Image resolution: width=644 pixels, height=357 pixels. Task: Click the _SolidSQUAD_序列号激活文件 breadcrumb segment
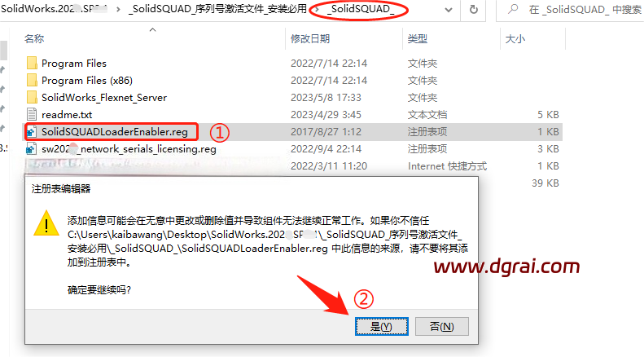pos(217,9)
